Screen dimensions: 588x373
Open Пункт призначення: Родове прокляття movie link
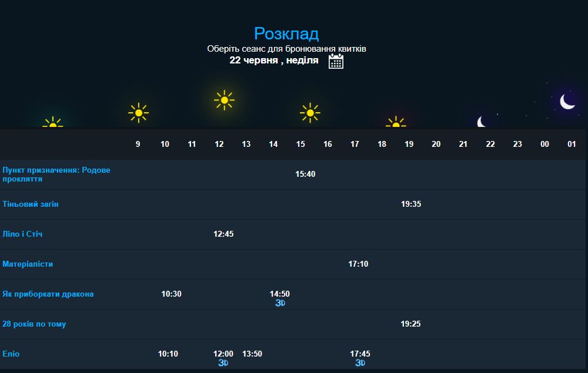pyautogui.click(x=56, y=174)
